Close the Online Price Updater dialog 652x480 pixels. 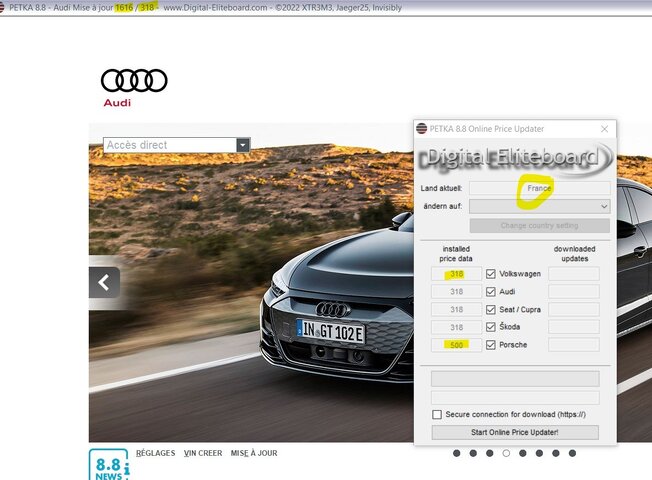click(605, 129)
